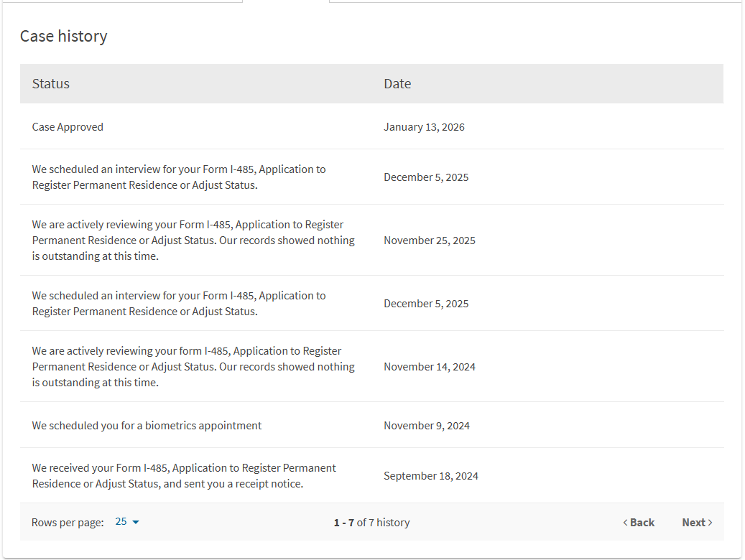Select the November 25, 2025 date cell
This screenshot has width=745, height=560.
click(x=429, y=241)
